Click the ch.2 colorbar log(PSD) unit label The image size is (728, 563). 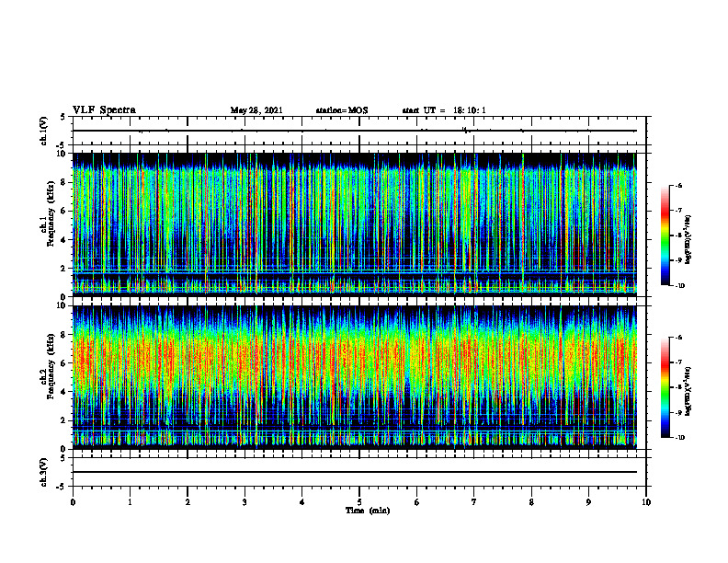coord(688,391)
